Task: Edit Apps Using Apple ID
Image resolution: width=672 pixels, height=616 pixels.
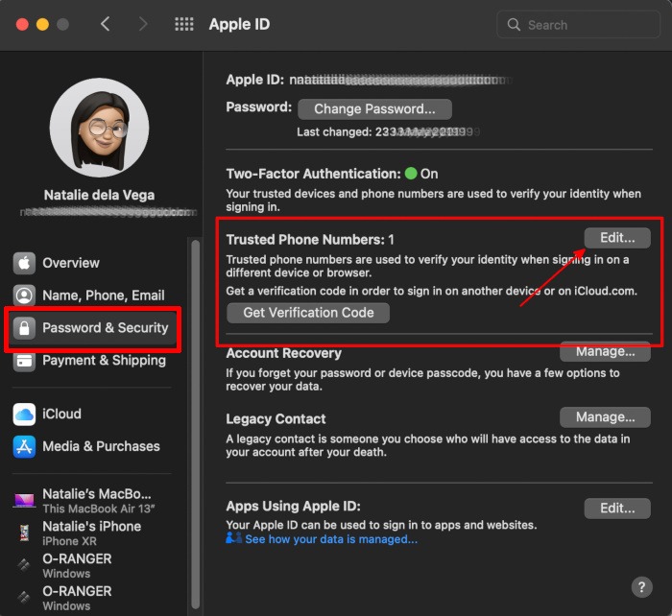Action: point(617,509)
